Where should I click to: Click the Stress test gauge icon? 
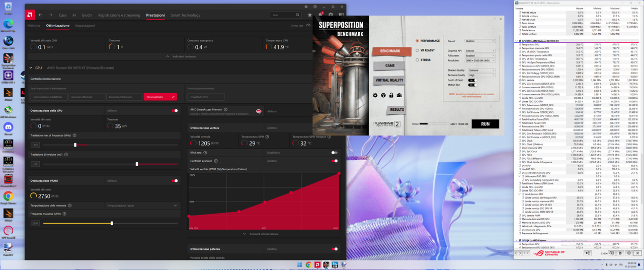point(308,25)
